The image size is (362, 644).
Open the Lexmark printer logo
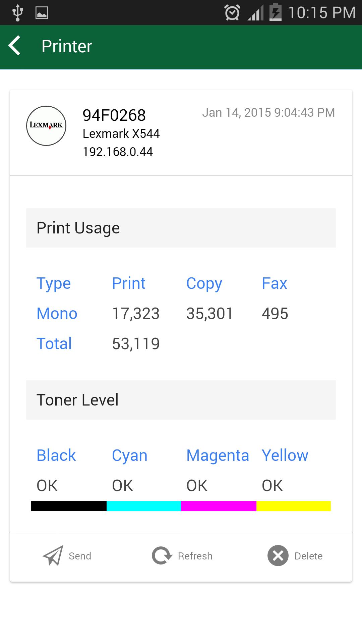click(46, 126)
